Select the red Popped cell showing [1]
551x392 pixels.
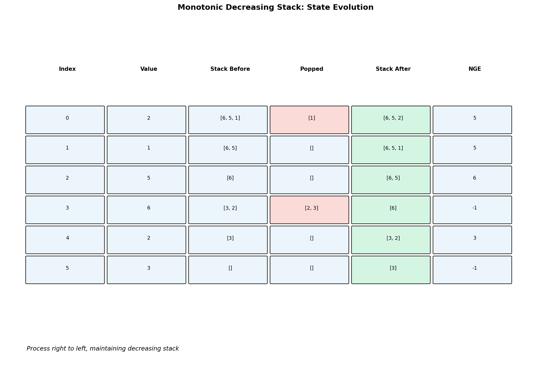point(309,120)
